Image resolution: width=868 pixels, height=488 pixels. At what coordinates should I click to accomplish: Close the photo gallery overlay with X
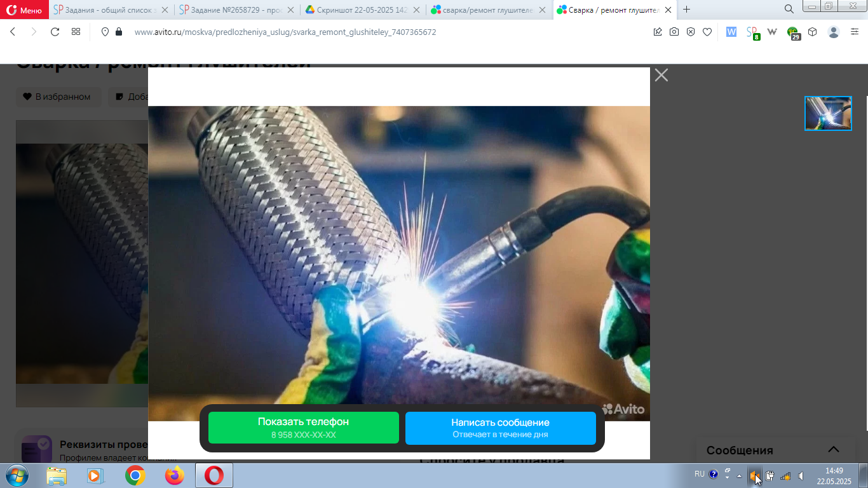pyautogui.click(x=661, y=75)
